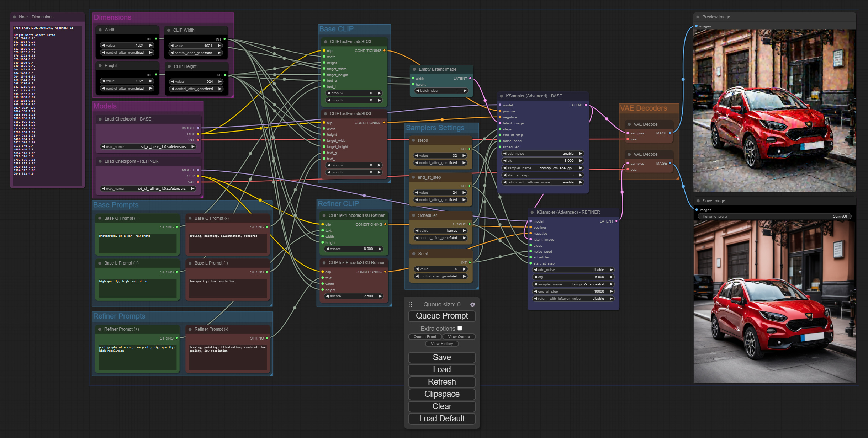The image size is (868, 438).
Task: Collapse the Save Image node dot
Action: [x=698, y=201]
